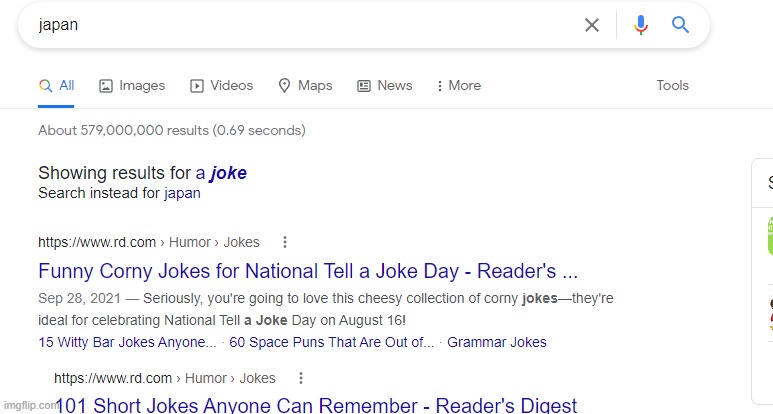
Task: Open Funny Corny Jokes for National Tell a Joke Day
Action: point(308,271)
